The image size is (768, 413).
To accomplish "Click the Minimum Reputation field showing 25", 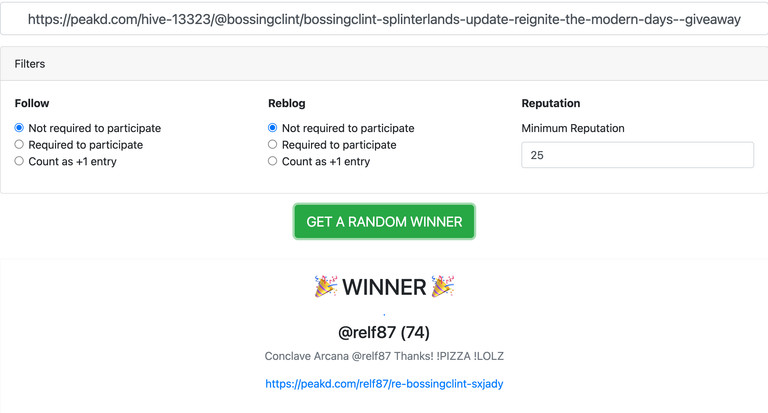I will click(637, 155).
